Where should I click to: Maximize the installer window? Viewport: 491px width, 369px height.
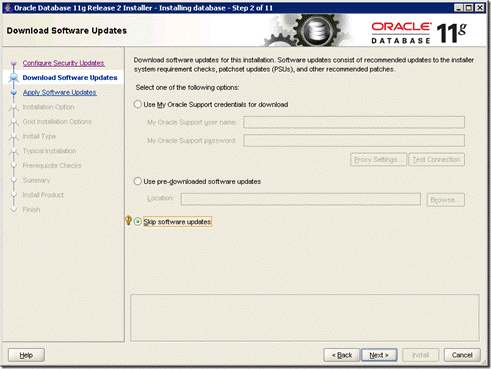(x=469, y=8)
